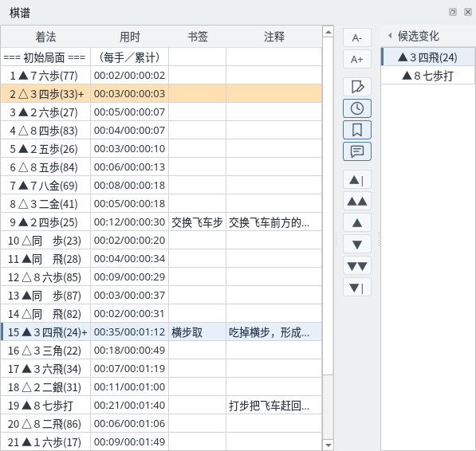Select move 11 ▲同 飛(28)
Viewport: 476px width, 451px height.
click(x=161, y=259)
